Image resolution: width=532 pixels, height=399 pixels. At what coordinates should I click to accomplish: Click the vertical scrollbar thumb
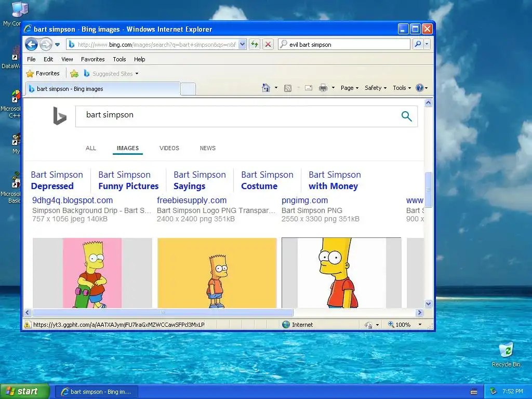428,190
